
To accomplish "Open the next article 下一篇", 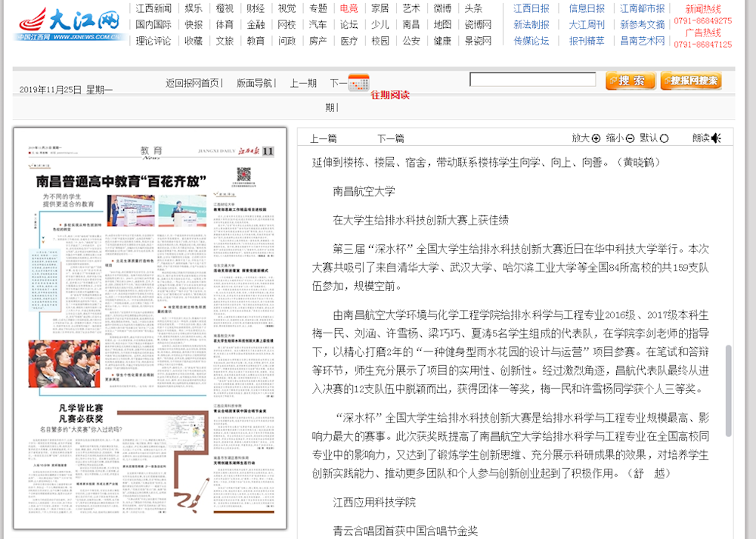I will (x=391, y=138).
